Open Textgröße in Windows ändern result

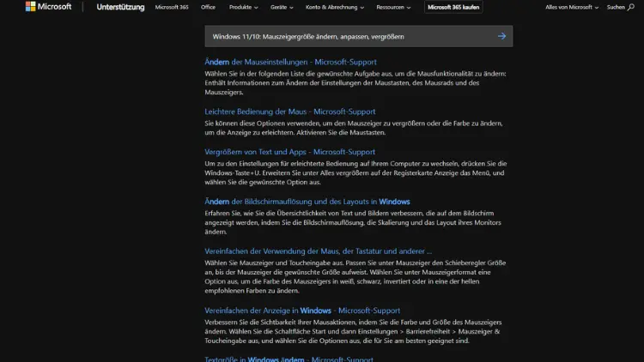click(x=289, y=359)
